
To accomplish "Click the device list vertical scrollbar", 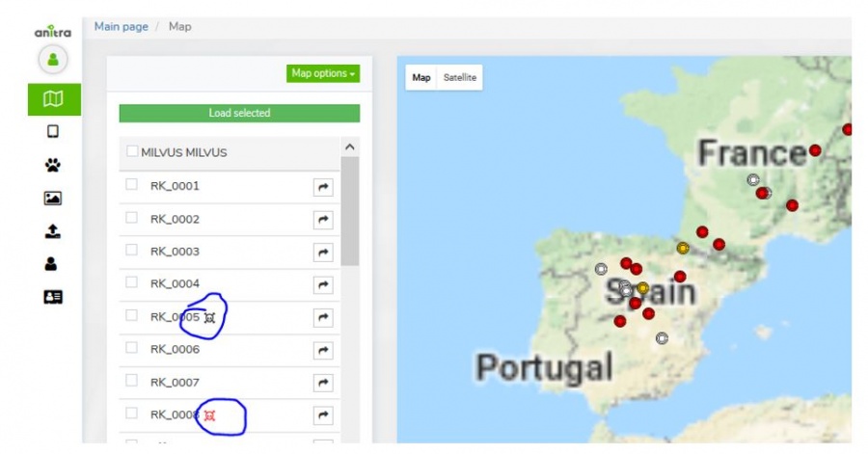I will 350,212.
